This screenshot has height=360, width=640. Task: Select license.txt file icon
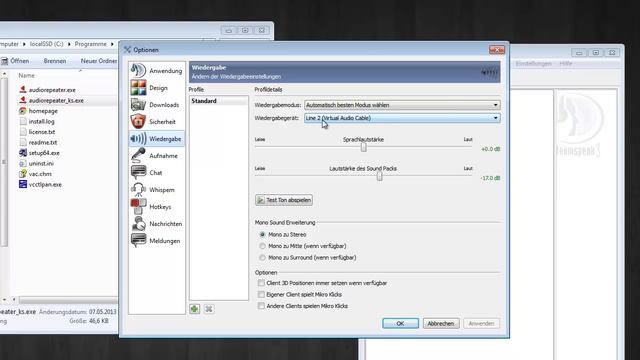click(x=23, y=132)
